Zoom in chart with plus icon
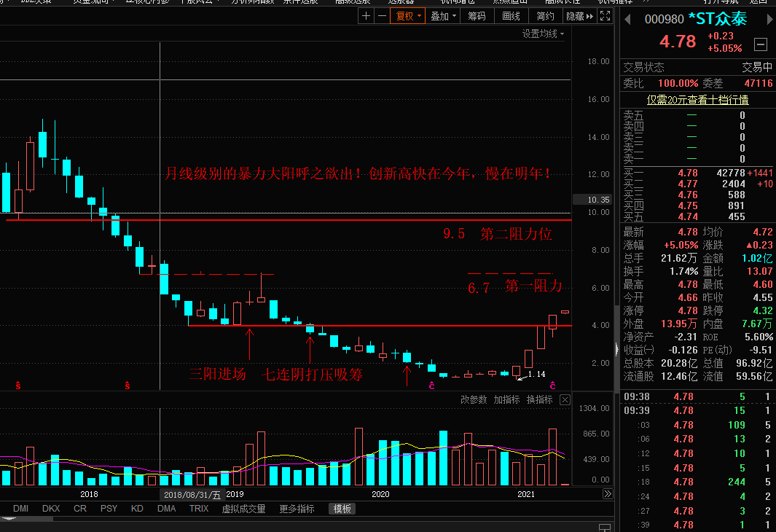 366,16
